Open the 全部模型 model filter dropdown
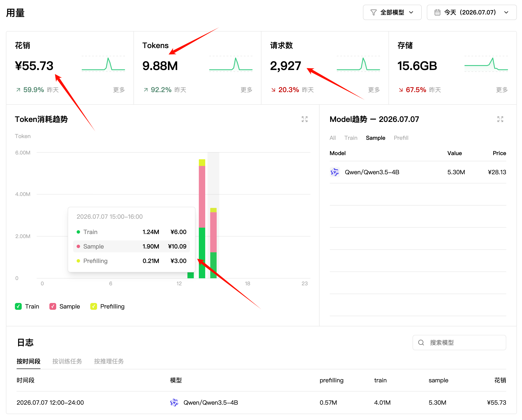This screenshot has width=522, height=420. (x=392, y=12)
